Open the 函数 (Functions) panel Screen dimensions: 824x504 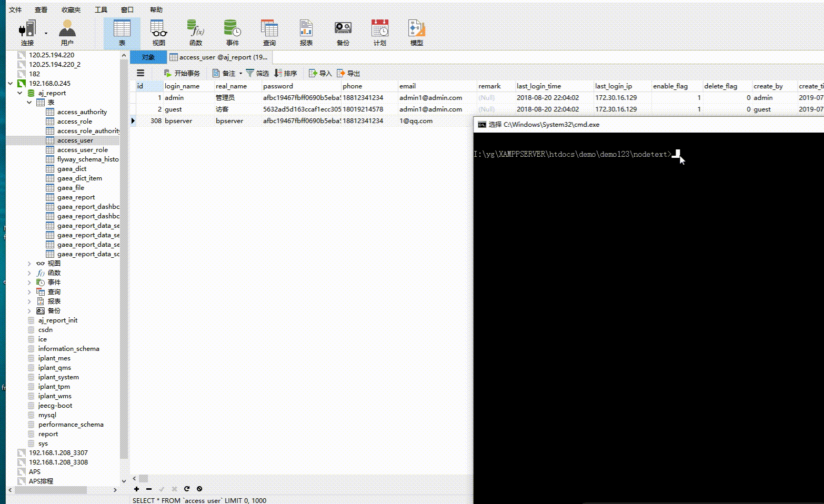pyautogui.click(x=195, y=32)
